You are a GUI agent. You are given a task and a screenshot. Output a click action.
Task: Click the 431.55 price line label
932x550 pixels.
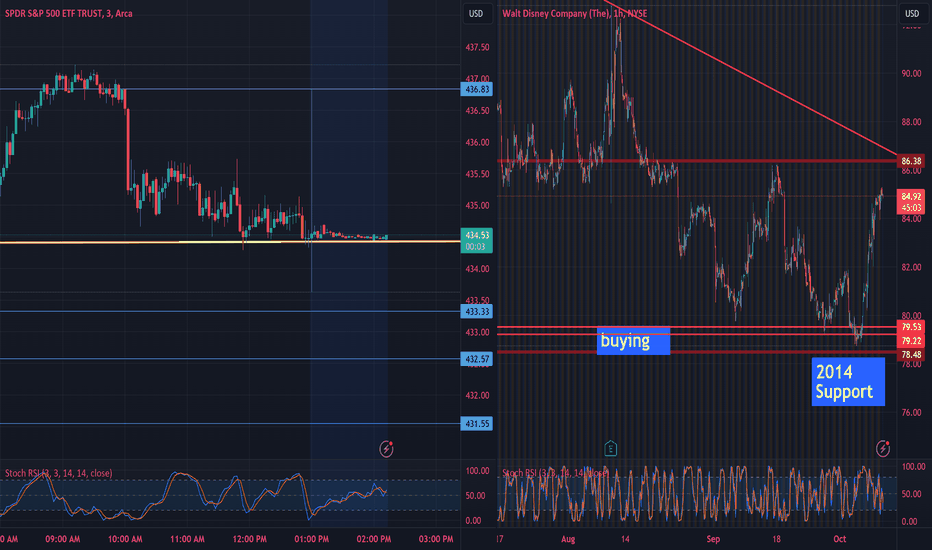pos(477,424)
